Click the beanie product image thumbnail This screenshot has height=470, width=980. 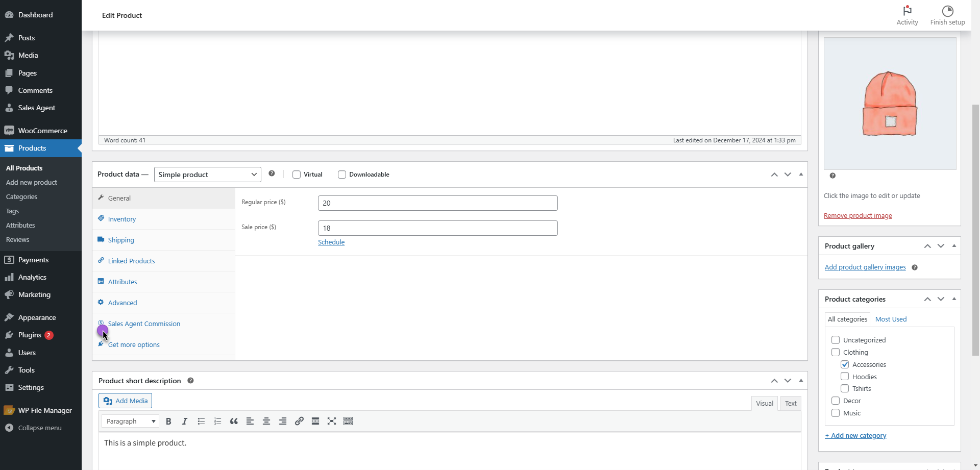[x=890, y=104]
